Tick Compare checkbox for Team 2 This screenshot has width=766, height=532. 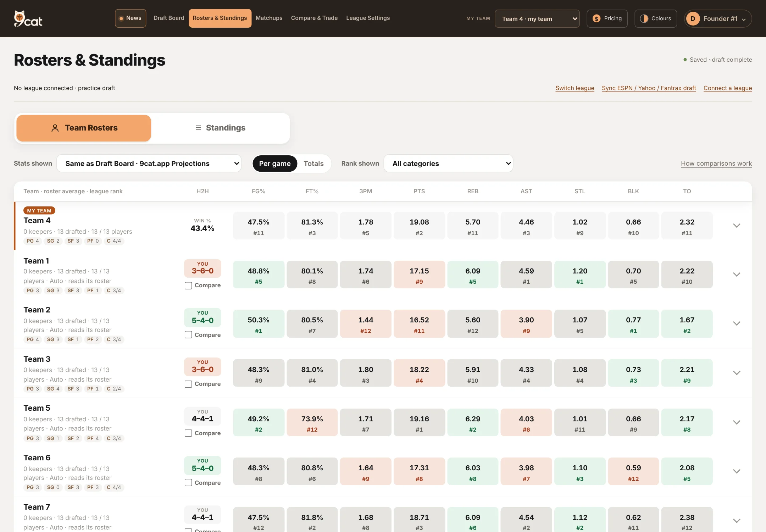(x=188, y=335)
